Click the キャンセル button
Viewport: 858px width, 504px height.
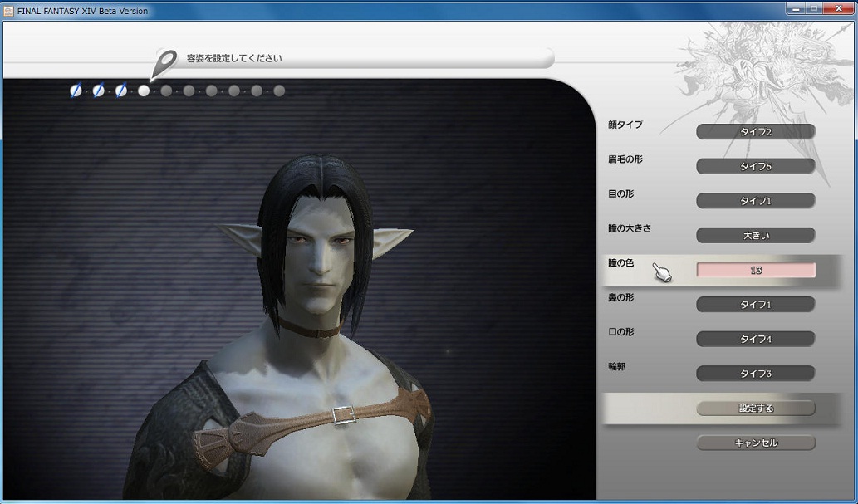[x=756, y=443]
